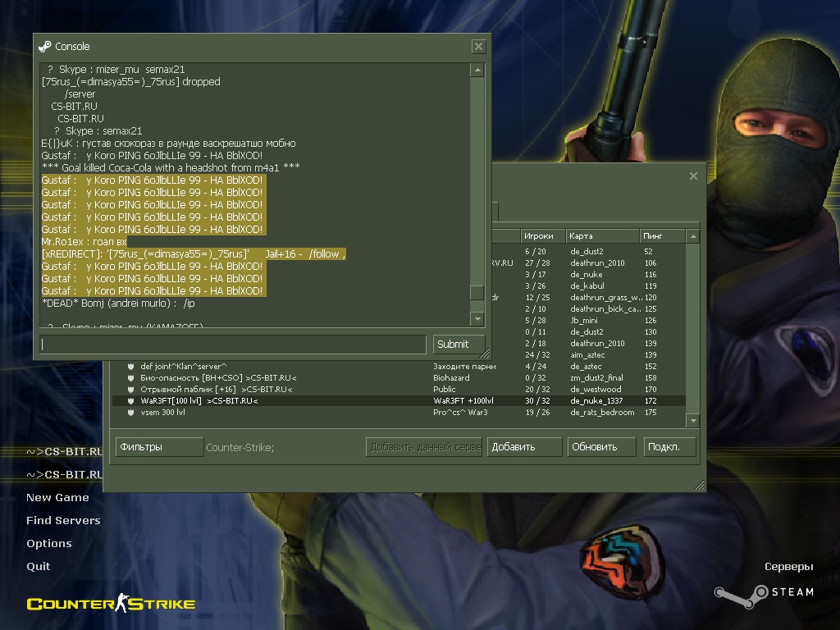Click the aim_aztec map entry
The height and width of the screenshot is (630, 840).
point(587,355)
